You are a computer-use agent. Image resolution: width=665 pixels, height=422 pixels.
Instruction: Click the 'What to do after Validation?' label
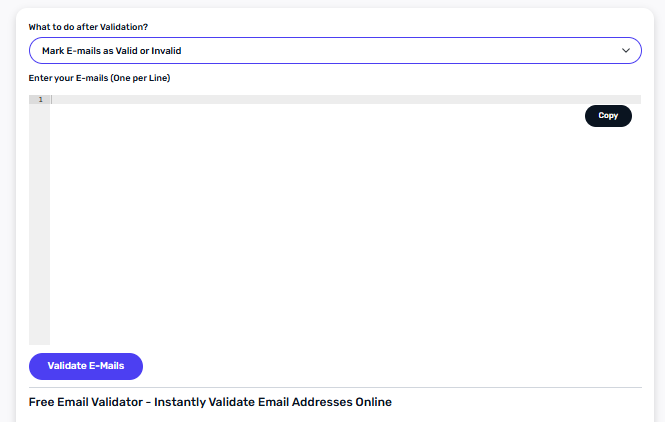(89, 27)
